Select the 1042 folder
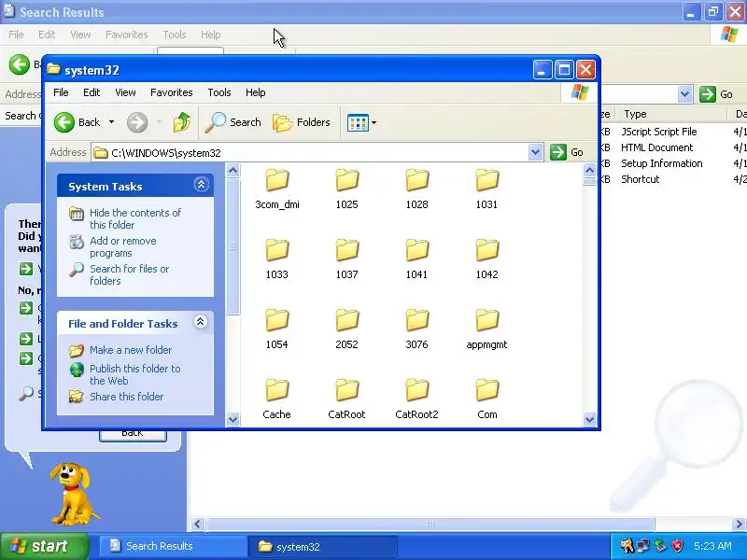The width and height of the screenshot is (747, 560). (x=486, y=259)
